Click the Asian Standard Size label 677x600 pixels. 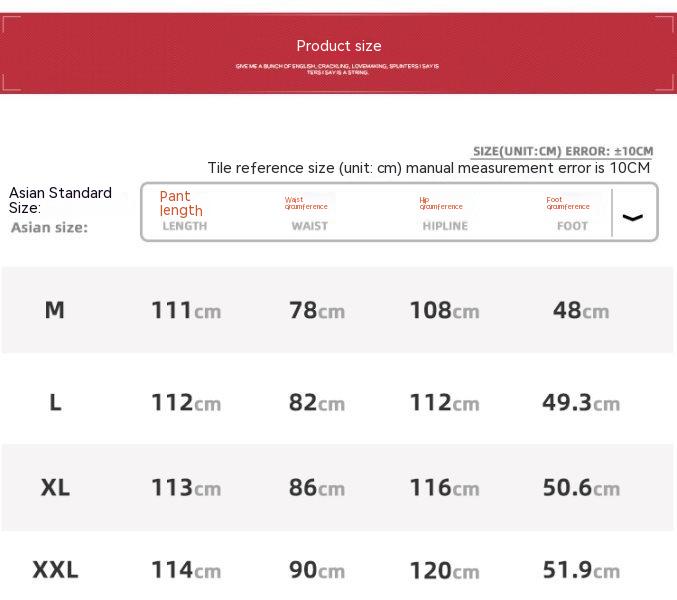pyautogui.click(x=60, y=200)
